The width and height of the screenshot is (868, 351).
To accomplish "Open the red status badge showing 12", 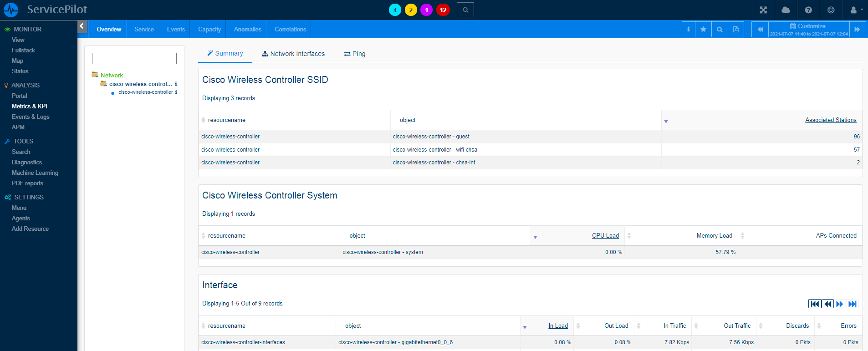I will coord(443,10).
